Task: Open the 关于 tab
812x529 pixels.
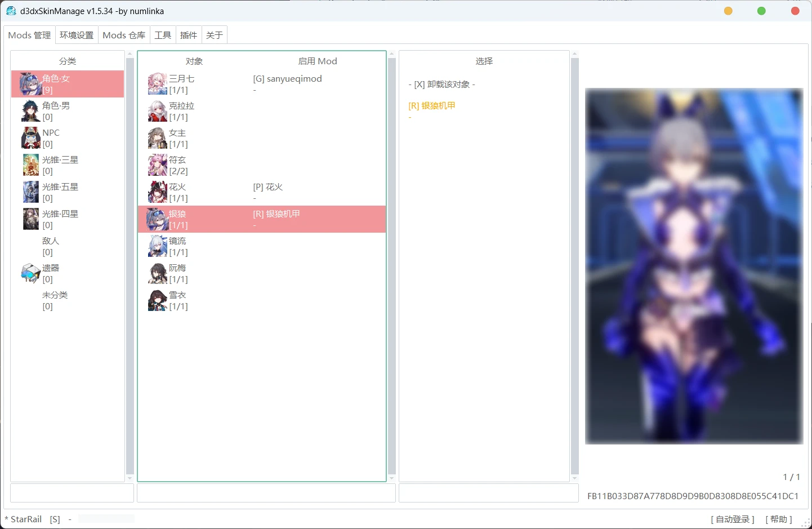Action: point(215,35)
